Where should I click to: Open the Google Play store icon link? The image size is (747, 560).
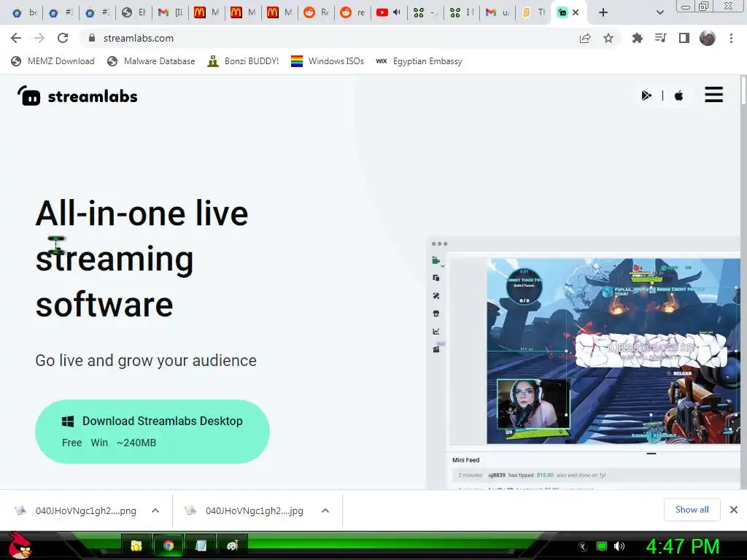point(646,96)
